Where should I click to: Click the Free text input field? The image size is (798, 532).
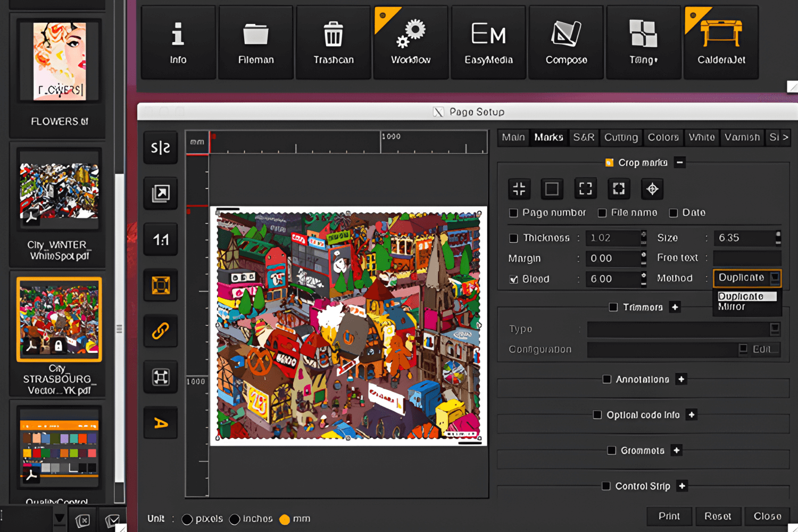(x=747, y=258)
